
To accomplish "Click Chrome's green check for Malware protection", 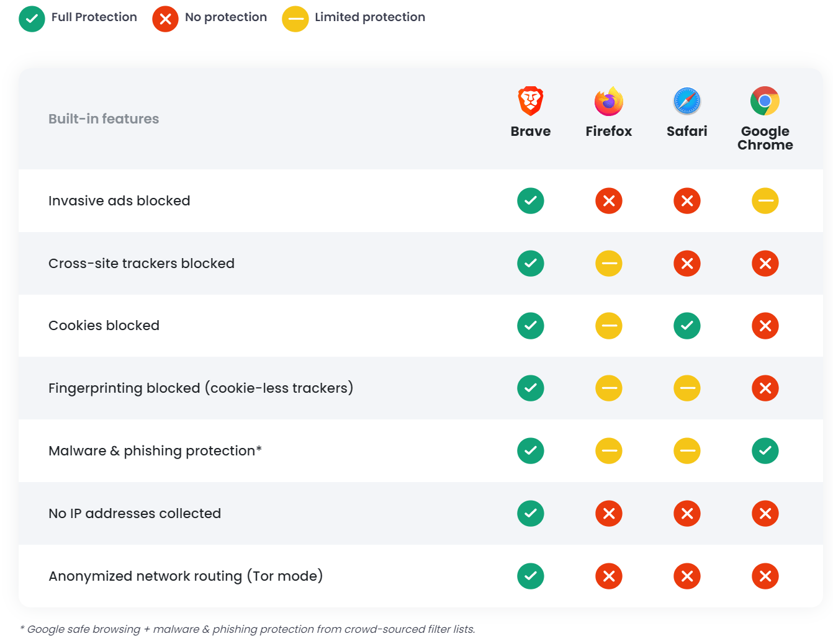I will point(765,451).
